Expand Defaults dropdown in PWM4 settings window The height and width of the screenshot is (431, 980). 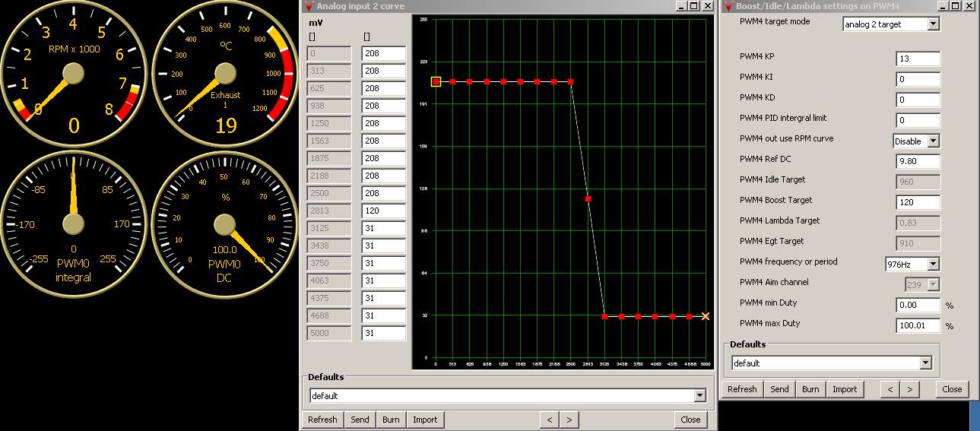[925, 363]
